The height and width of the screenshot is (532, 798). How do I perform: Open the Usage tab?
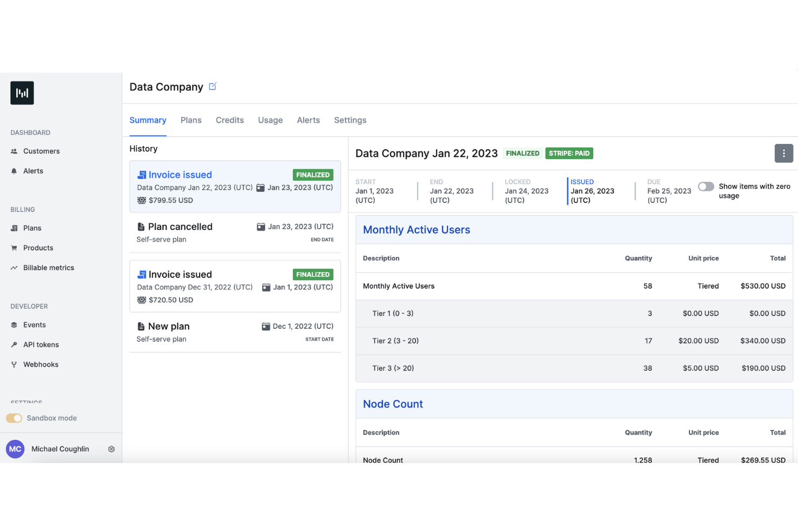coord(270,120)
